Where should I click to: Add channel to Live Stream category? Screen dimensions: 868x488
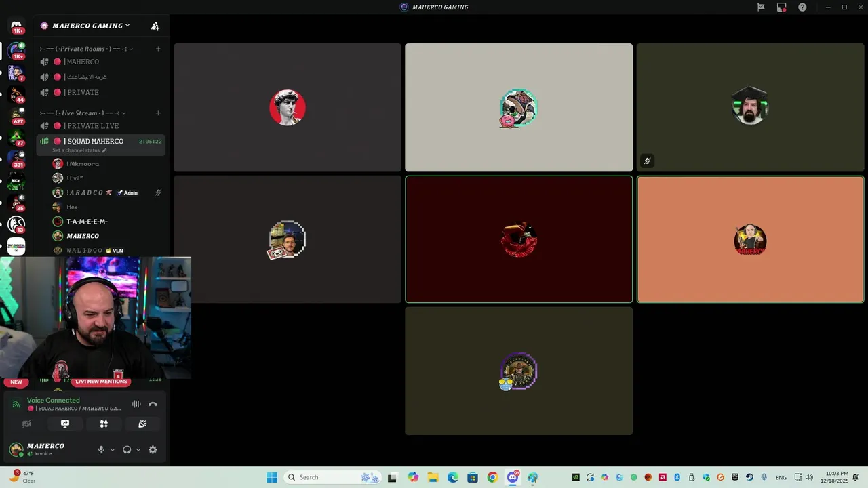tap(158, 113)
